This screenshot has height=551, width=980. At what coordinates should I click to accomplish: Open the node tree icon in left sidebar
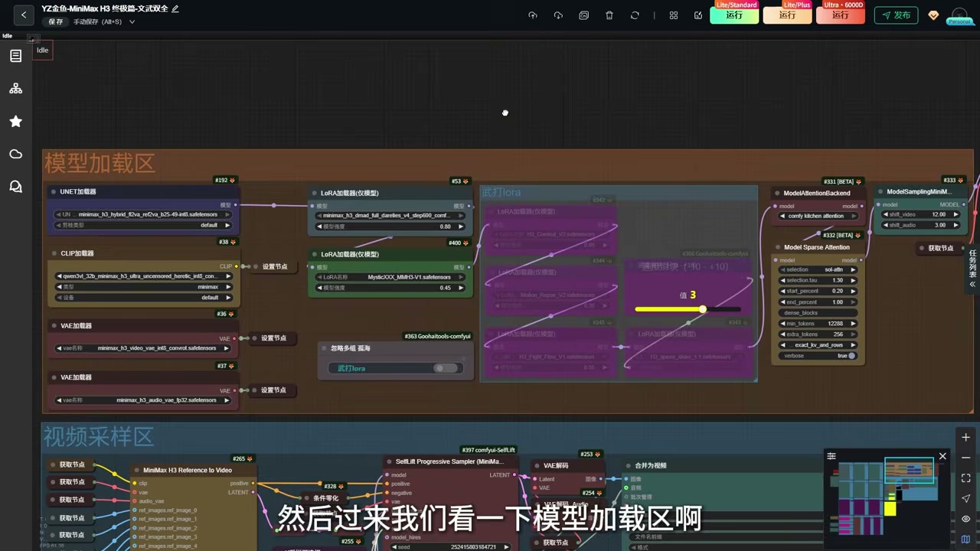15,89
